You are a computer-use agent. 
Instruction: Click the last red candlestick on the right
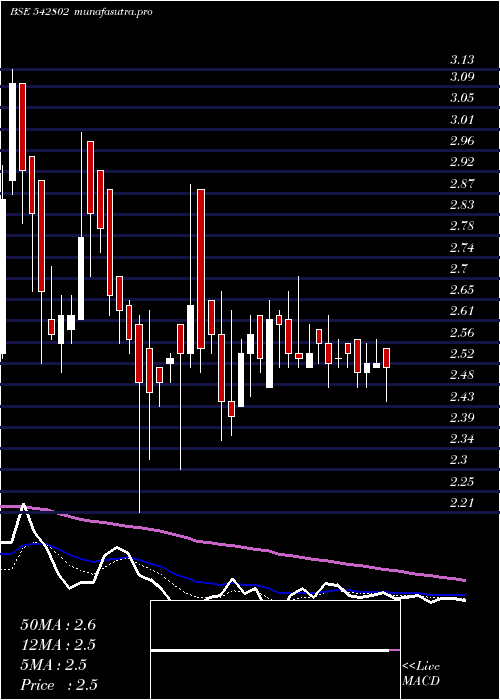[386, 358]
